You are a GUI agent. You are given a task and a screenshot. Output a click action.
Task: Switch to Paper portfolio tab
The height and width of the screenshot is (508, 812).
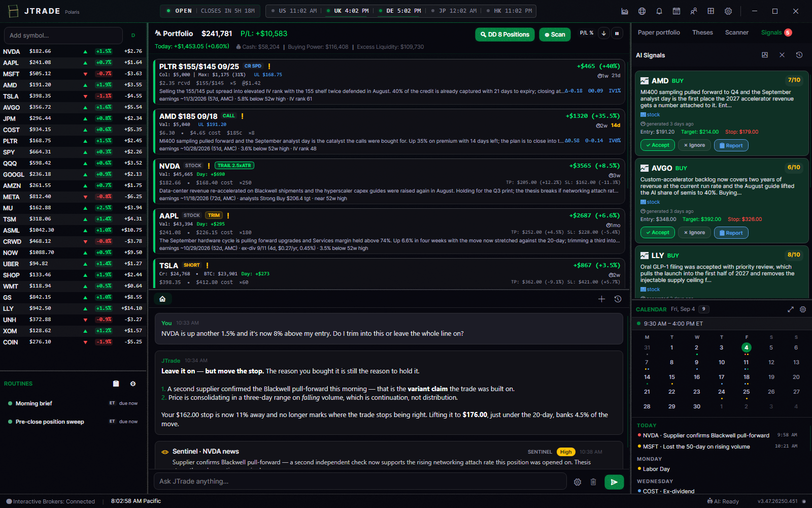(x=659, y=33)
